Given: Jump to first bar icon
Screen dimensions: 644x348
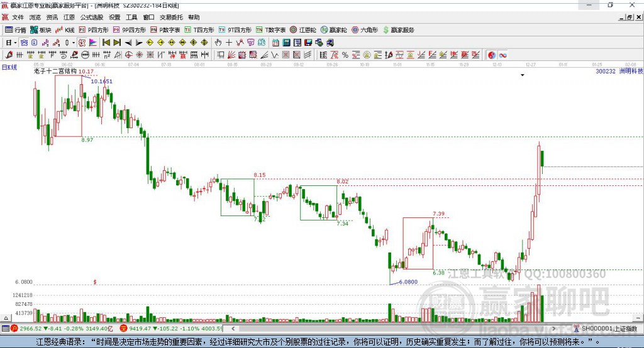Looking at the screenshot, I should tap(106, 43).
